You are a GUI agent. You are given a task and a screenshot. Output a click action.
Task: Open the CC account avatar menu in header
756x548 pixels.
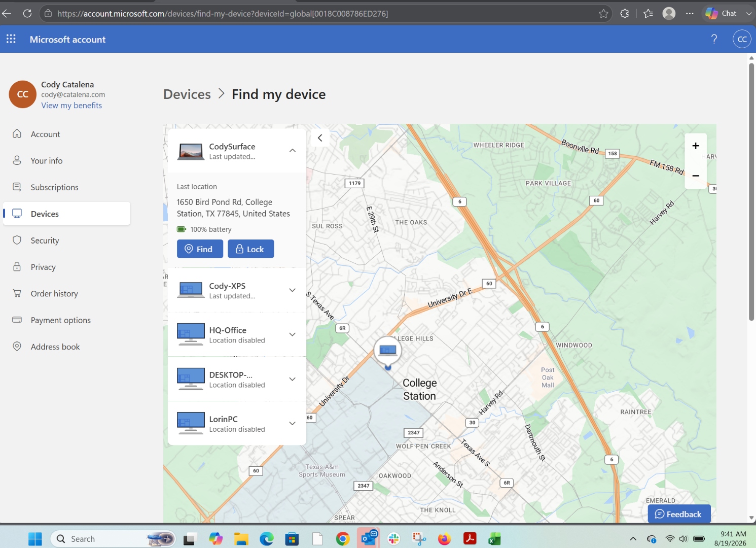pyautogui.click(x=742, y=39)
